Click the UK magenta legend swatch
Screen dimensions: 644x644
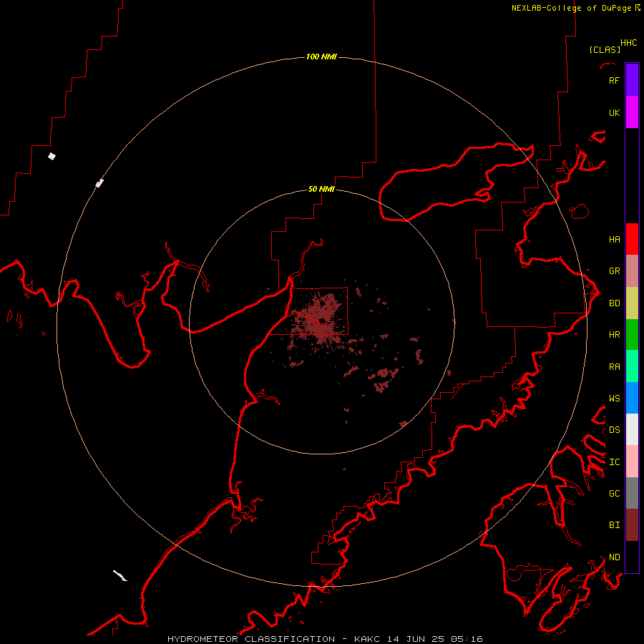click(x=632, y=112)
